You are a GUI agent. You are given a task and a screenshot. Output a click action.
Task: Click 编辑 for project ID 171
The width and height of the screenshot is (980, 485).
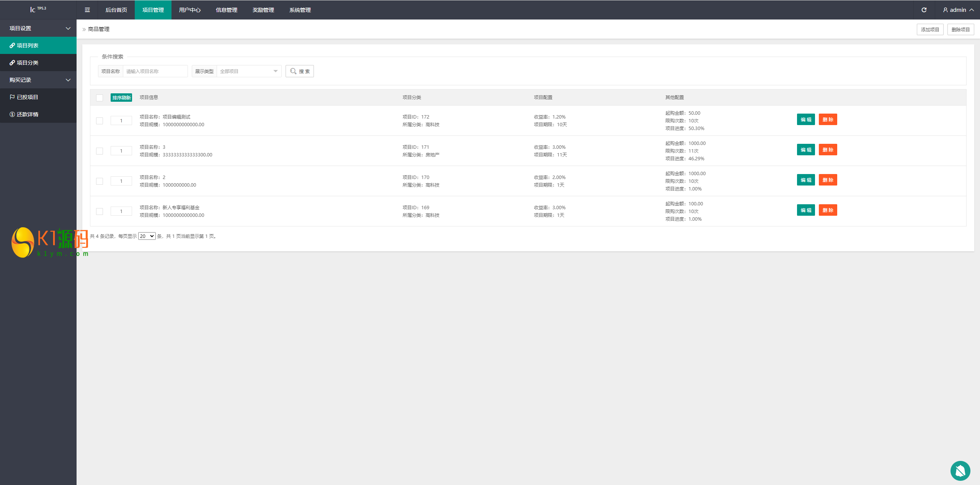coord(805,150)
